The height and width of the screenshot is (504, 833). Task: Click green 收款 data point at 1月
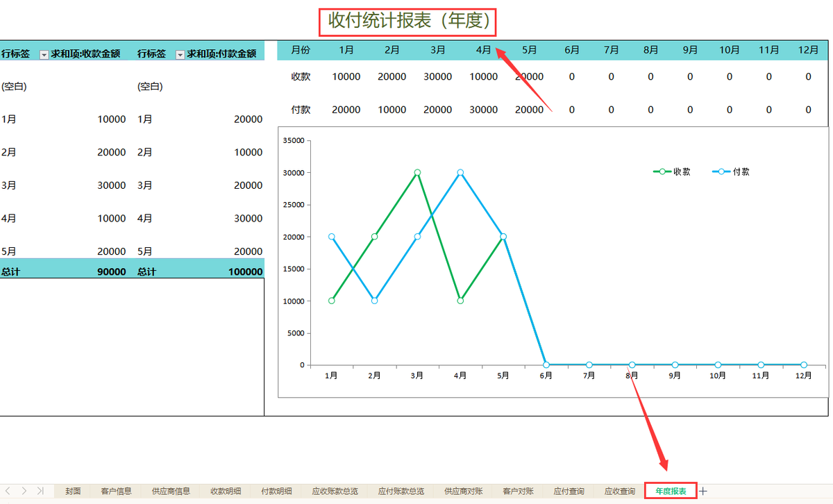332,301
